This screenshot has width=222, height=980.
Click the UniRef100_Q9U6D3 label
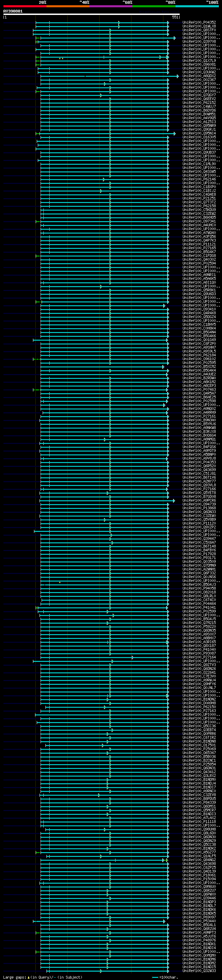click(x=199, y=294)
